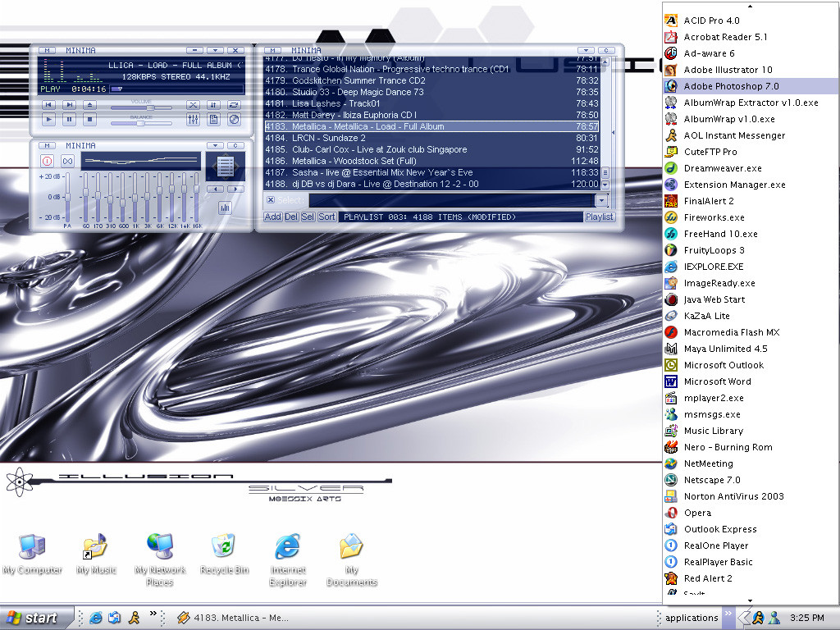The image size is (840, 630).
Task: Open the equalizer presets list icon
Action: point(225,167)
